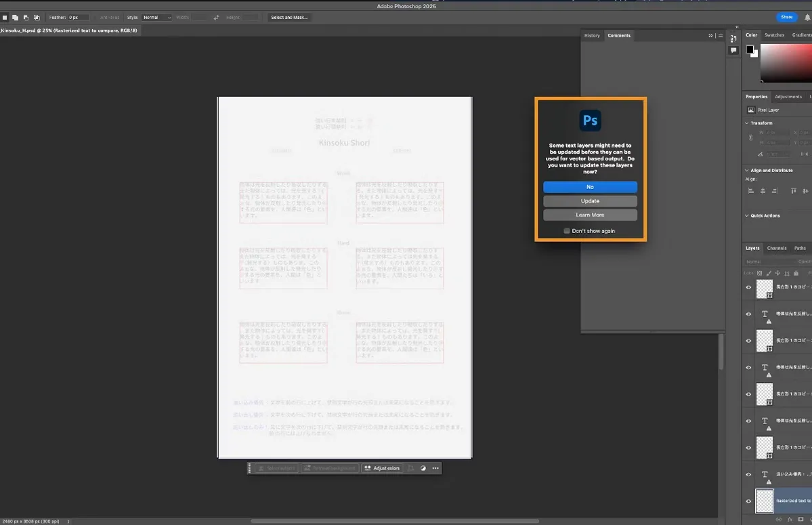Click the Add layer style fx icon
The width and height of the screenshot is (812, 525).
pyautogui.click(x=790, y=519)
